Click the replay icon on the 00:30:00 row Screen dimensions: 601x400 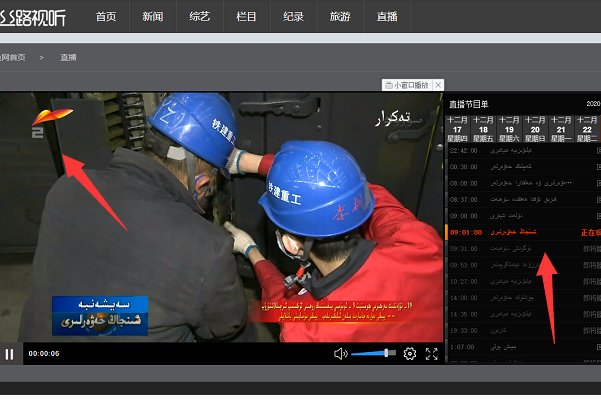pos(599,167)
